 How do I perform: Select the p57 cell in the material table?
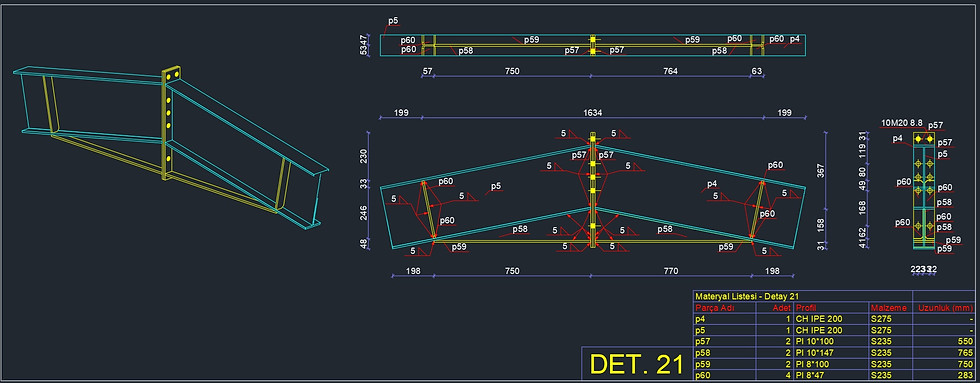pos(702,341)
